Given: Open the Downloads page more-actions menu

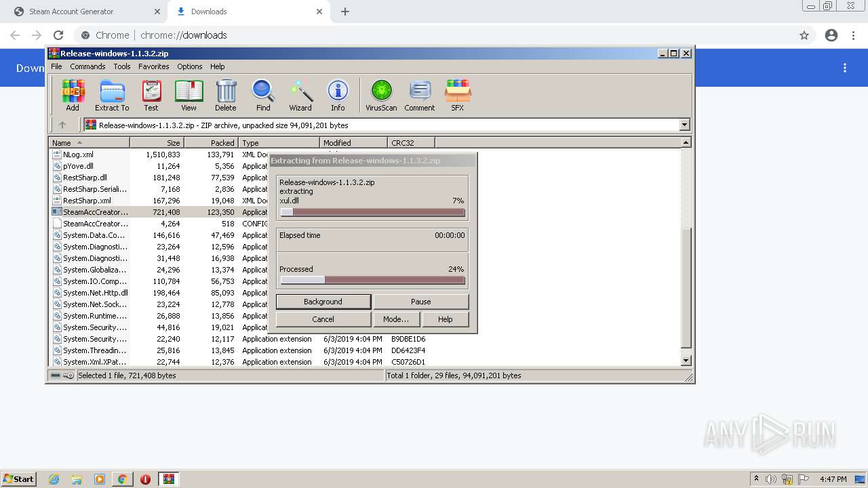Looking at the screenshot, I should tap(845, 68).
